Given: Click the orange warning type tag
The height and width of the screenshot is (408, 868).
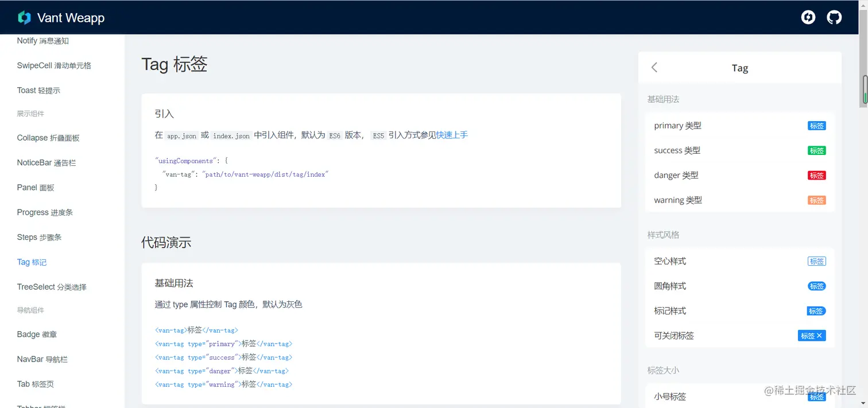Looking at the screenshot, I should 817,200.
